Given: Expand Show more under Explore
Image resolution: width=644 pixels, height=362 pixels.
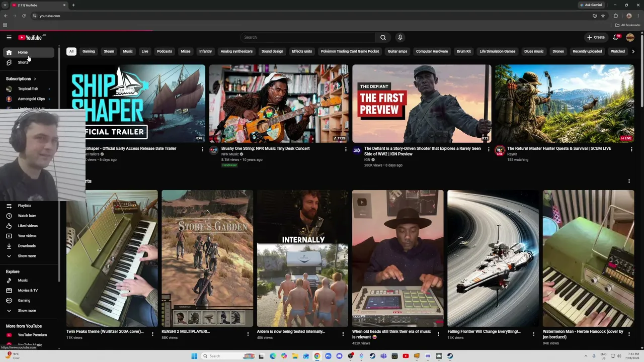Looking at the screenshot, I should (28, 311).
